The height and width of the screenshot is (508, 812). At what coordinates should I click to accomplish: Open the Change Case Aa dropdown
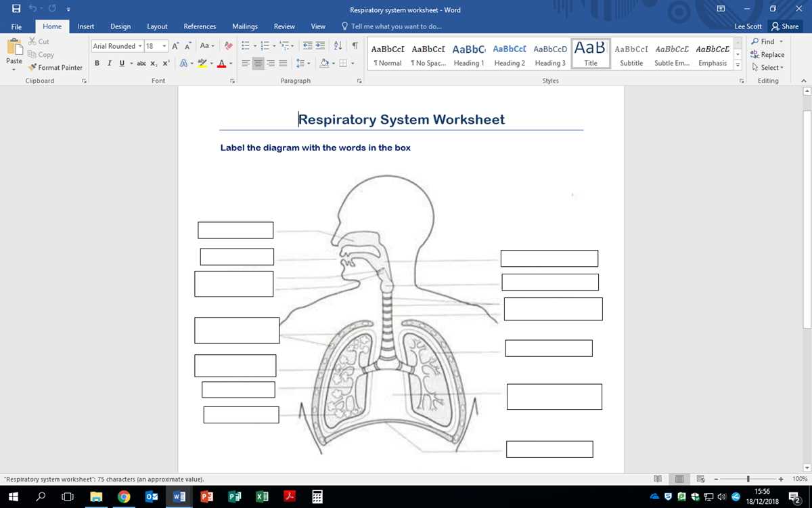(207, 46)
